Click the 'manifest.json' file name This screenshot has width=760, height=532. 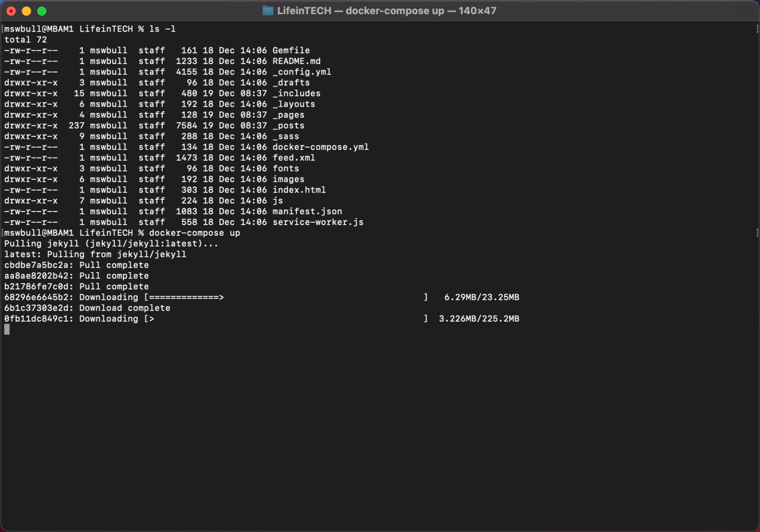pyautogui.click(x=307, y=211)
